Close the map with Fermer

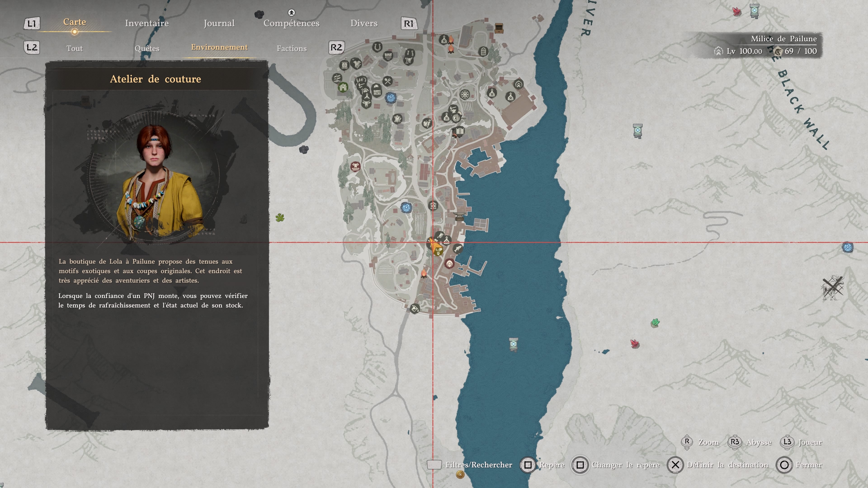point(799,465)
